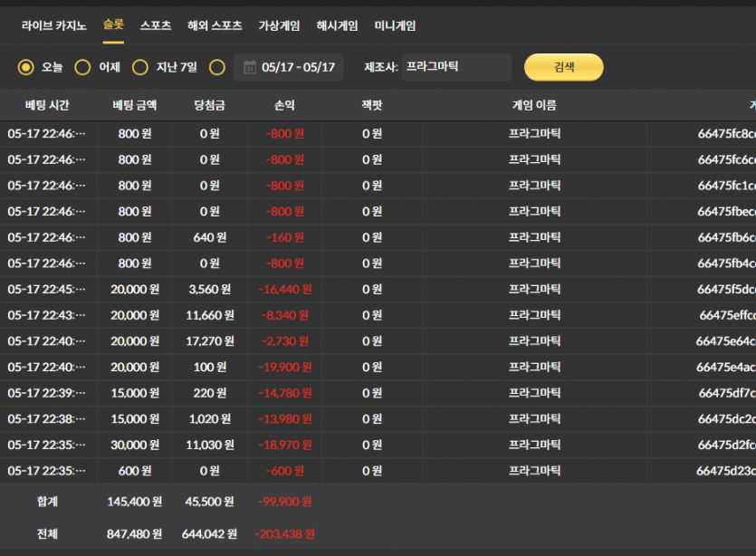This screenshot has width=756, height=556.
Task: Click the 잭팟 column header
Action: tap(372, 105)
